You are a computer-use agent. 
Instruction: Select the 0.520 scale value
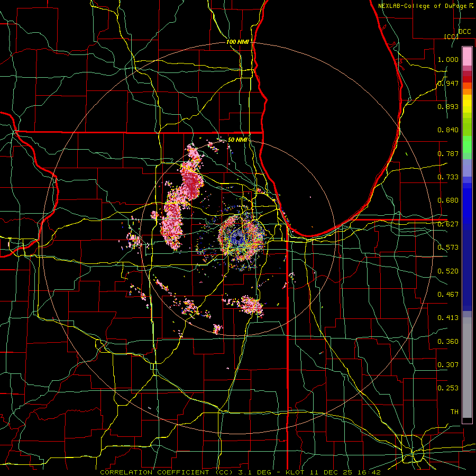(x=448, y=271)
